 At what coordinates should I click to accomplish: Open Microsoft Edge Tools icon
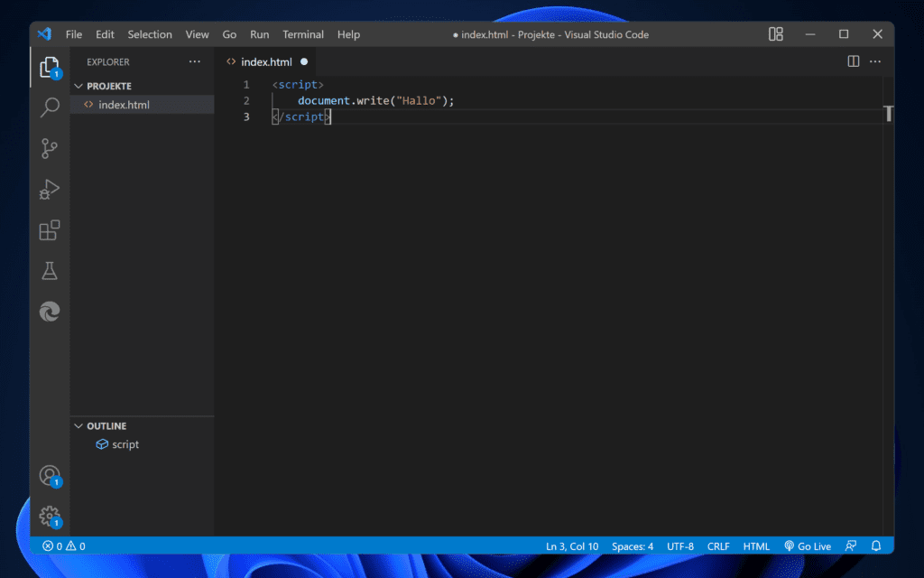coord(50,312)
